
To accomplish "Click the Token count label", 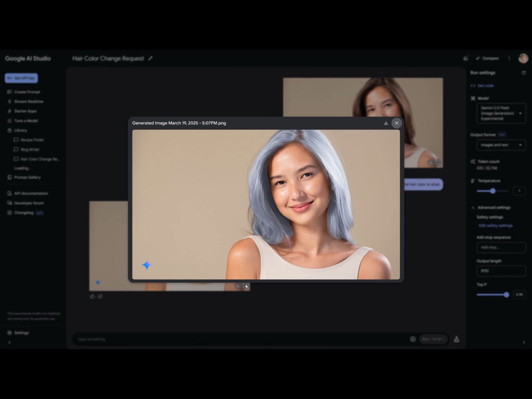I will [488, 161].
